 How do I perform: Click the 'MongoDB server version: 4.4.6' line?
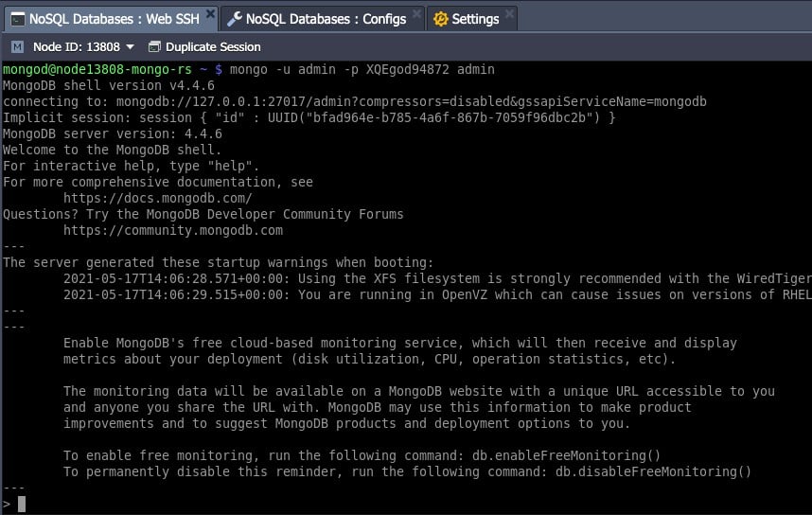click(113, 133)
